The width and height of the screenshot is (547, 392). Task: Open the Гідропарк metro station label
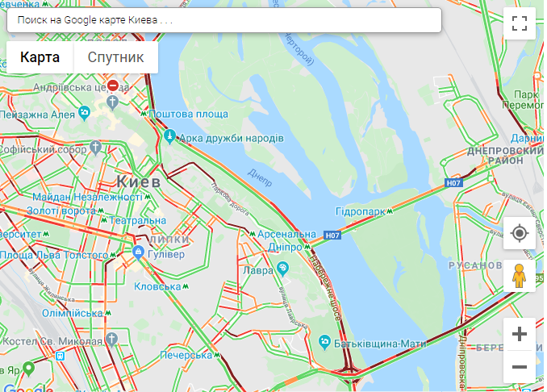tap(364, 211)
